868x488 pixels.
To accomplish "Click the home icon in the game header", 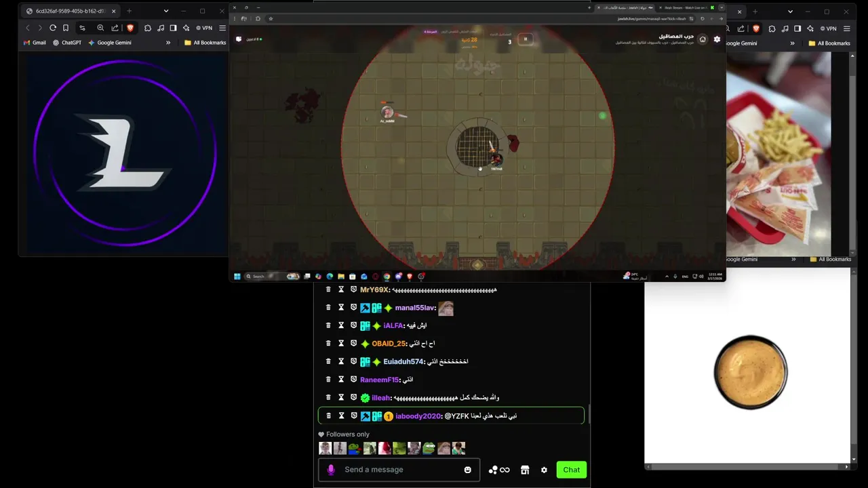I will [x=703, y=39].
